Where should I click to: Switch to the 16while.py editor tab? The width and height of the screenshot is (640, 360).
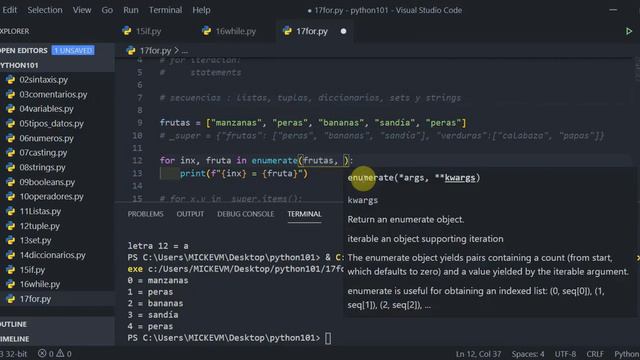[x=229, y=31]
